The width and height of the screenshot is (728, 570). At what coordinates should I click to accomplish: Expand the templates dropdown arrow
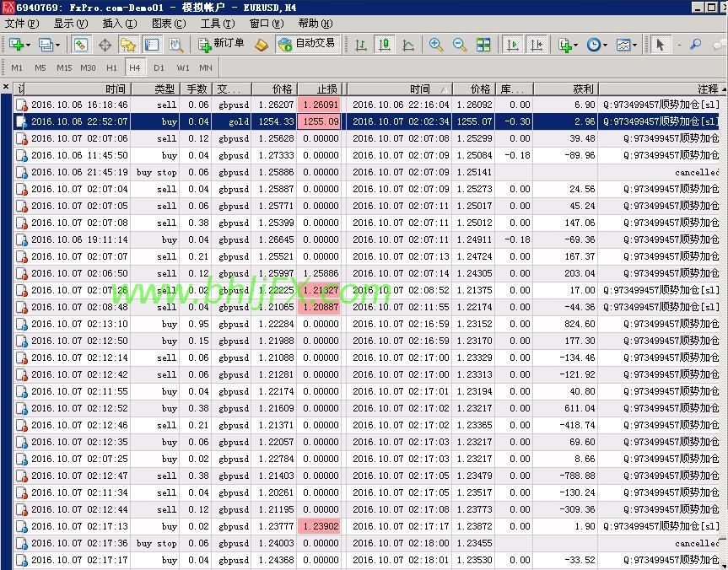[634, 45]
